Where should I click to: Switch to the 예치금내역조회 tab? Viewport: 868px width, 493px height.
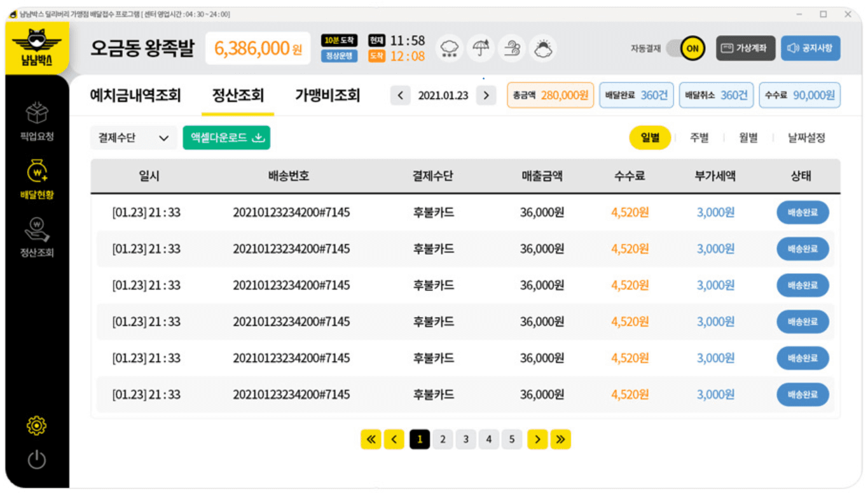tap(135, 95)
